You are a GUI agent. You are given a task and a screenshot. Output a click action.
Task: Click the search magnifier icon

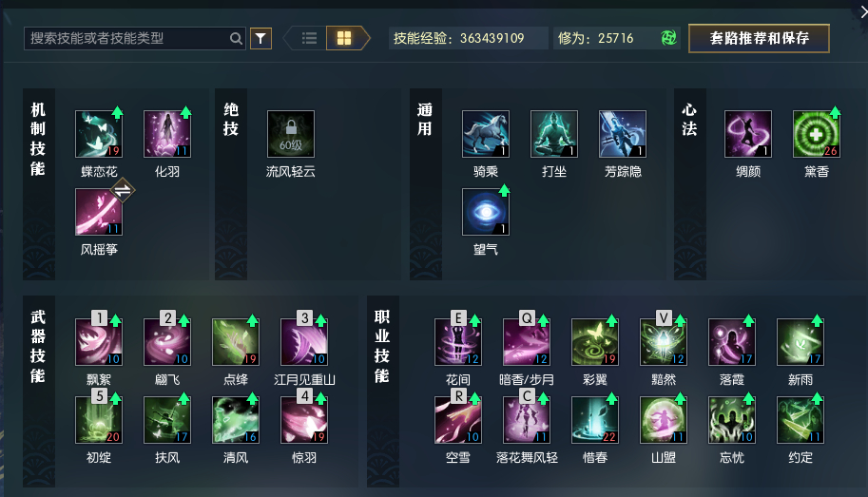[236, 38]
